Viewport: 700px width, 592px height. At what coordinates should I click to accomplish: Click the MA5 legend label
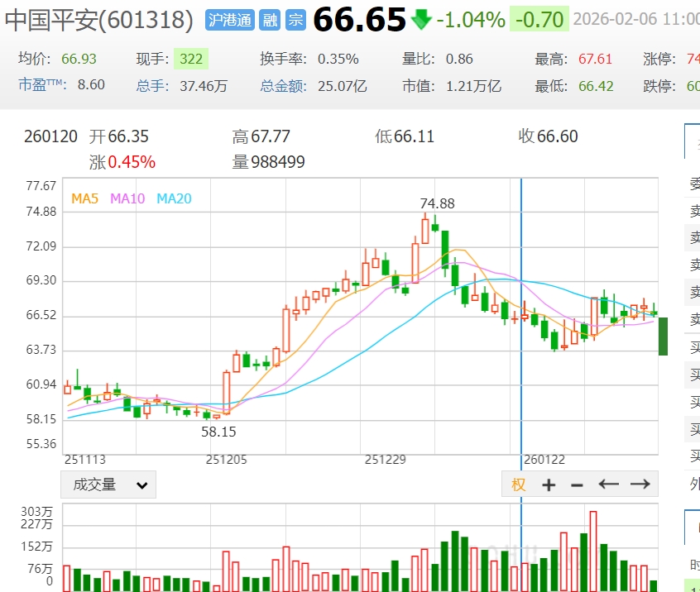pyautogui.click(x=85, y=198)
